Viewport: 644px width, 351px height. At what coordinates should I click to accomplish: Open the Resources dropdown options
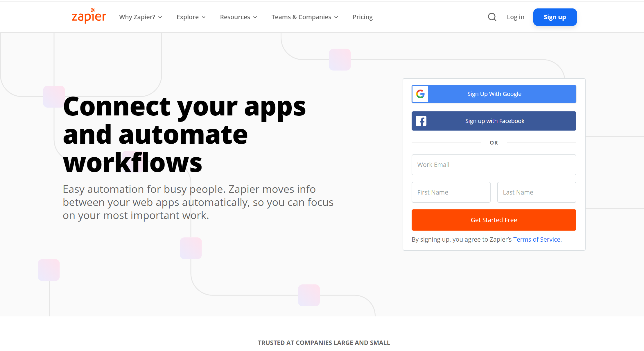coord(239,17)
